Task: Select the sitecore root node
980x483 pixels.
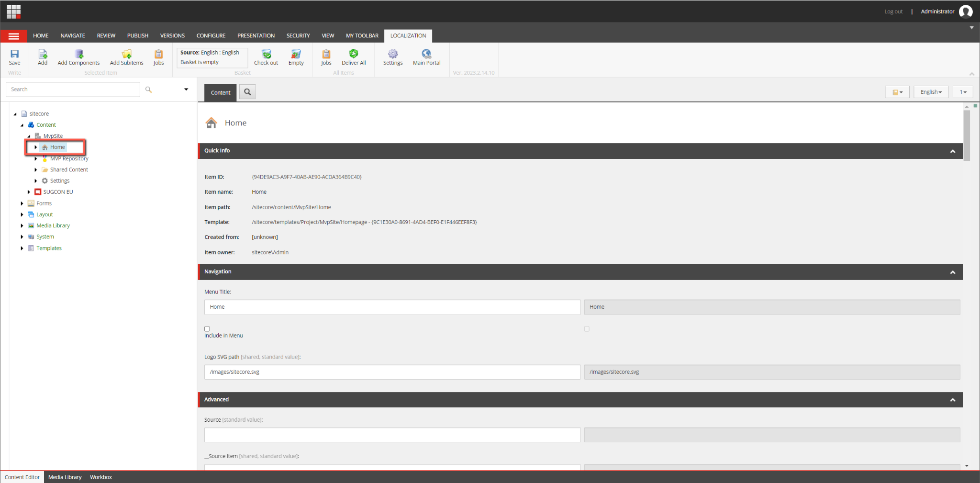Action: [39, 114]
